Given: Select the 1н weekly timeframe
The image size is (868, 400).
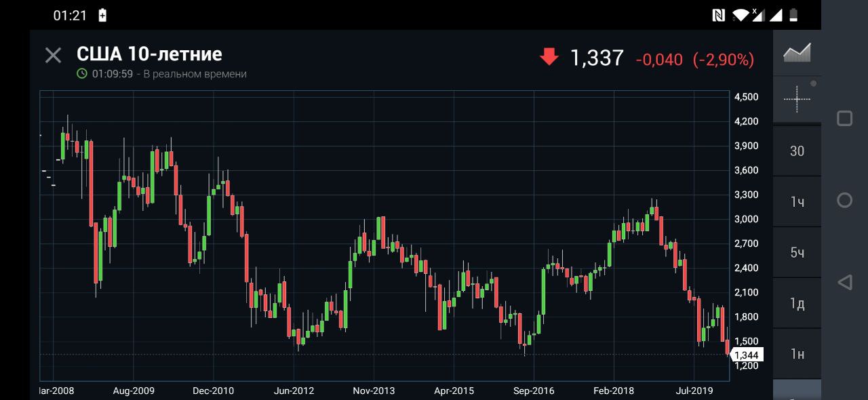Looking at the screenshot, I should pos(797,354).
